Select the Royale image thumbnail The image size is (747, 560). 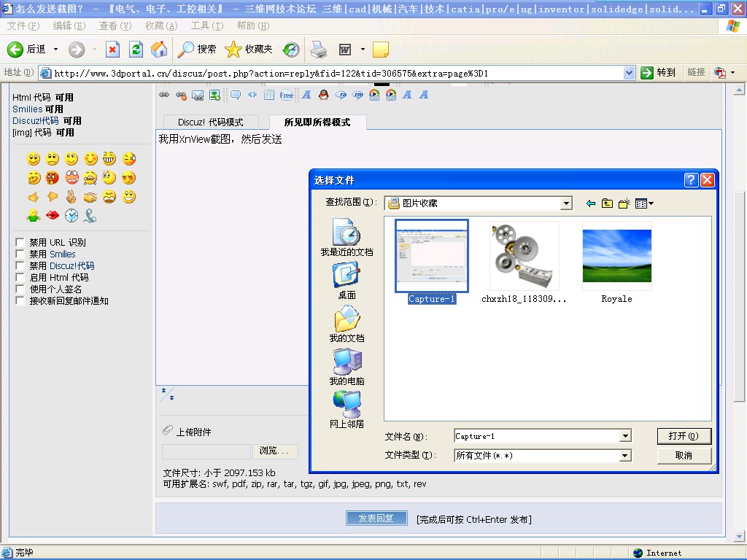616,256
